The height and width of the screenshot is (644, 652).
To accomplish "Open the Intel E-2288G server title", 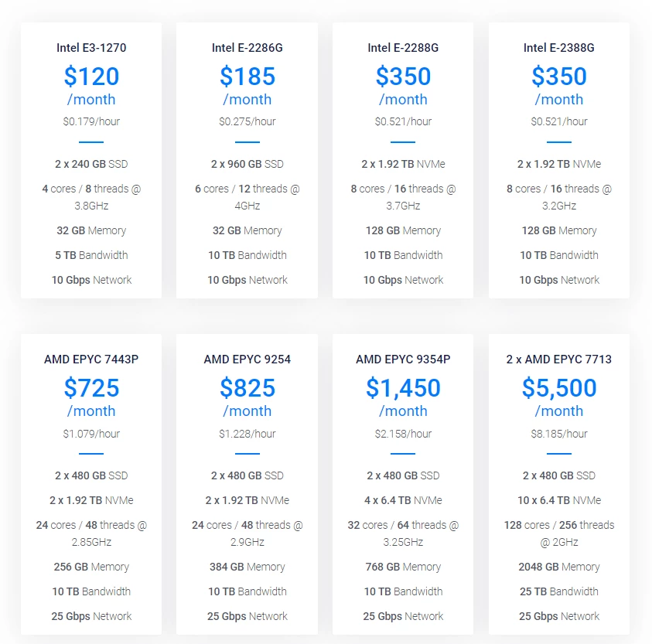I will click(x=403, y=48).
